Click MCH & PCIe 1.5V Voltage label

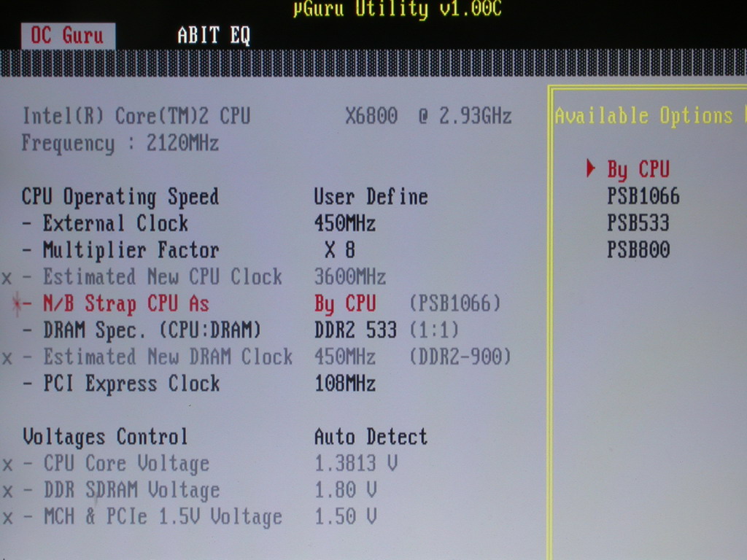(163, 517)
